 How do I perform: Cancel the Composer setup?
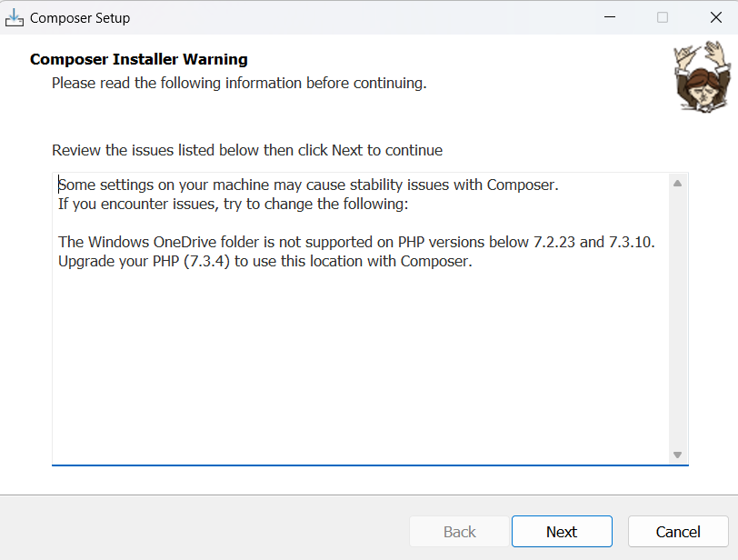tap(678, 531)
